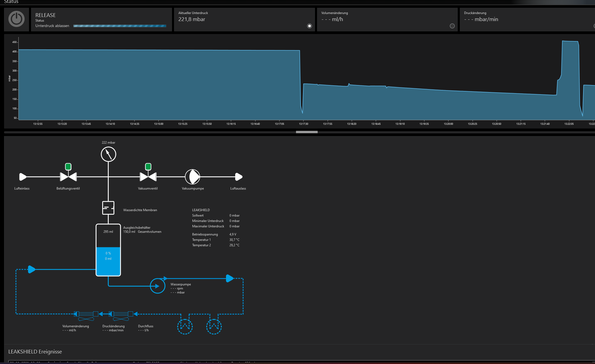Select the Volumenänderung chart radio button
Screen dimensions: 595x364
coord(452,26)
